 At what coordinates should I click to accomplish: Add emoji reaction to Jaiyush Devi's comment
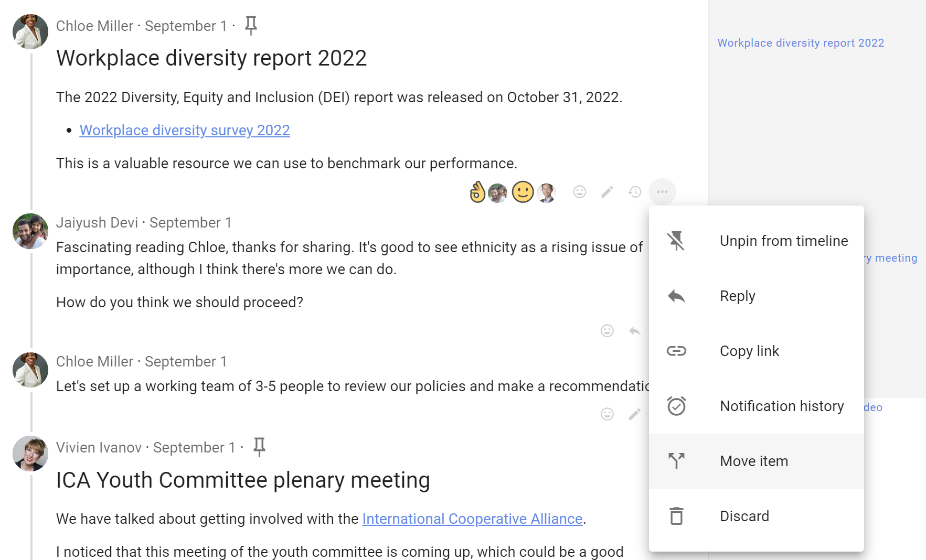607,331
